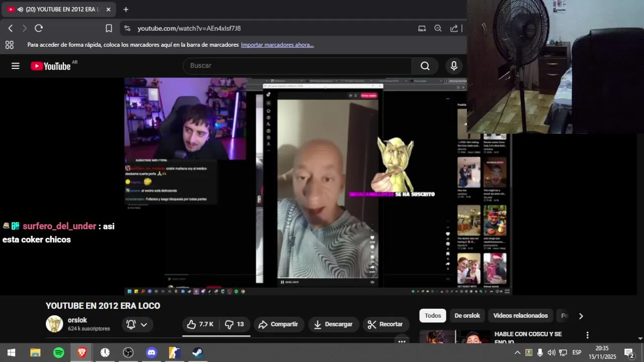Open tray microphone indicator
Viewport: 644px width, 362px height.
(540, 352)
